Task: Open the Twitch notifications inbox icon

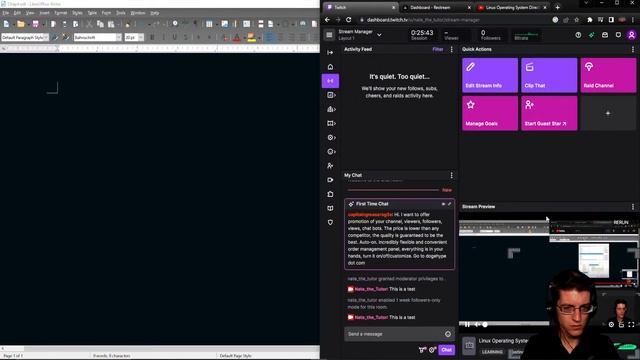Action: pyautogui.click(x=605, y=35)
